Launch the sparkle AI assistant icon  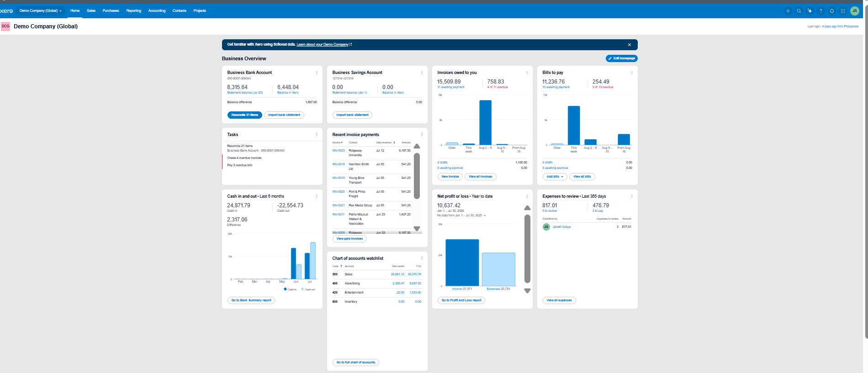click(x=810, y=11)
